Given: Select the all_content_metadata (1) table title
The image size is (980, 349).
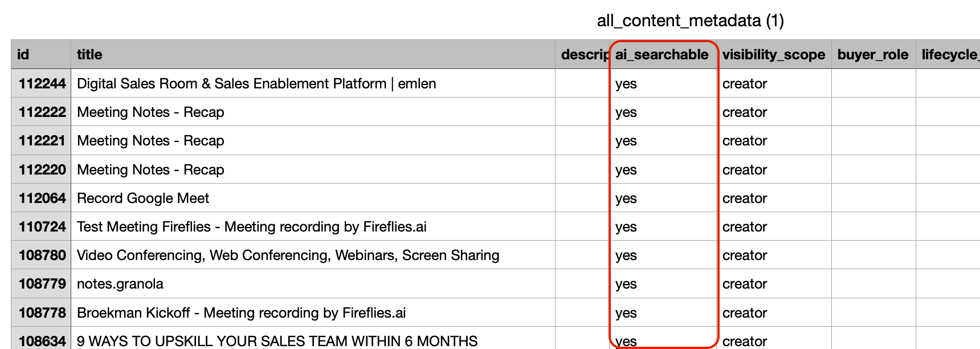Looking at the screenshot, I should coord(690,21).
